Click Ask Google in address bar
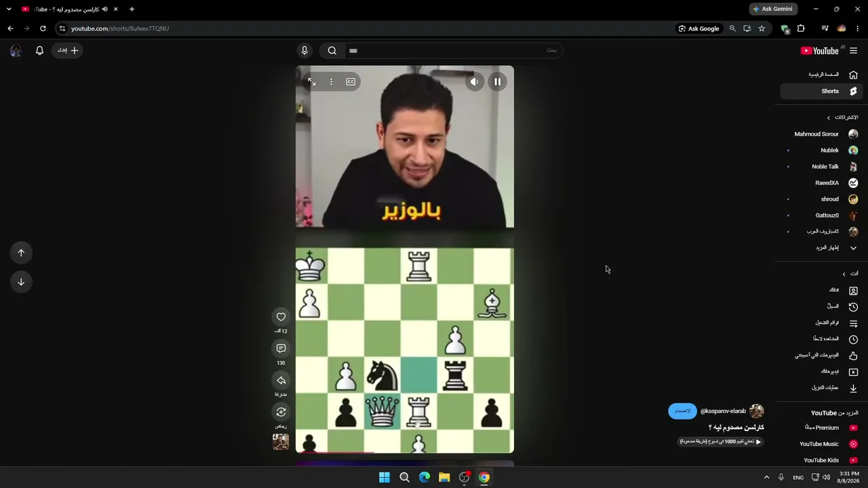This screenshot has height=488, width=868. [x=698, y=28]
